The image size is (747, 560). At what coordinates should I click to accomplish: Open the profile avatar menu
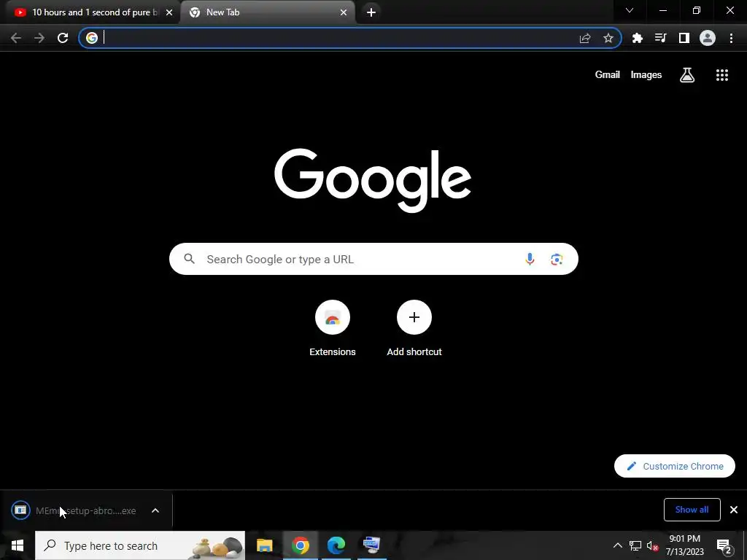(x=708, y=38)
